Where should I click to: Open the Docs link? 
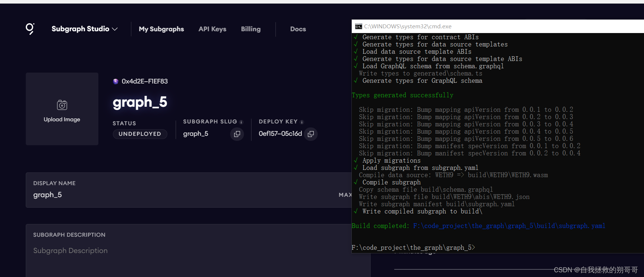point(298,29)
